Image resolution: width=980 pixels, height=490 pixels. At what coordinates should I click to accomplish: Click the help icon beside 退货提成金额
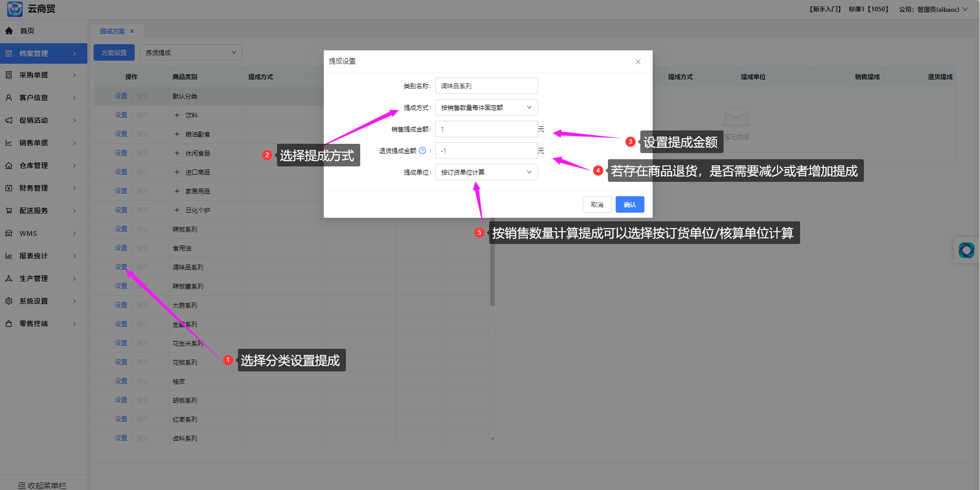pyautogui.click(x=422, y=150)
